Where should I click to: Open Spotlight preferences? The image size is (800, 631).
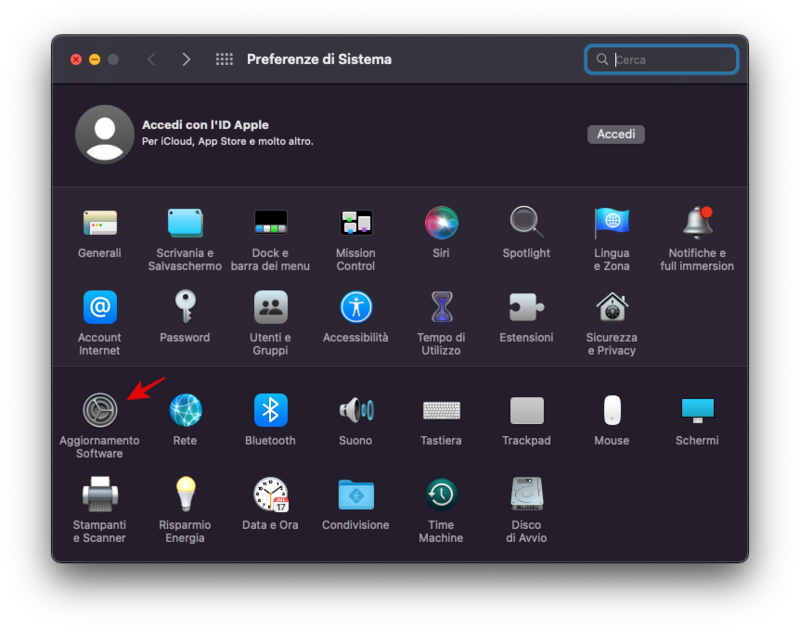(x=527, y=223)
